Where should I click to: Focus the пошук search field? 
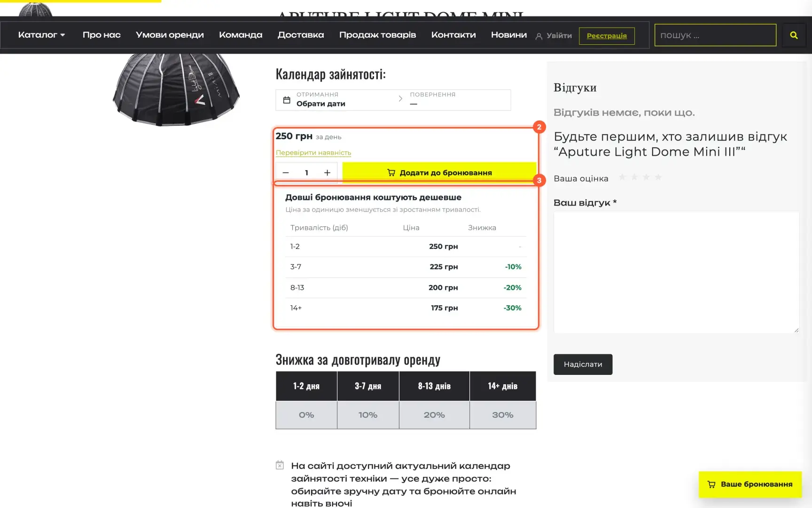715,35
